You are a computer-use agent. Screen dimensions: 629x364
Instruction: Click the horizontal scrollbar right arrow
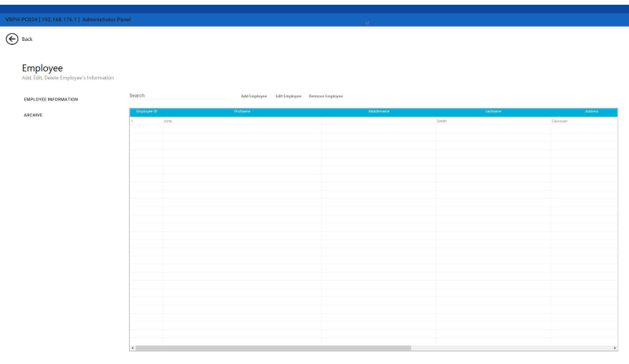pos(615,348)
